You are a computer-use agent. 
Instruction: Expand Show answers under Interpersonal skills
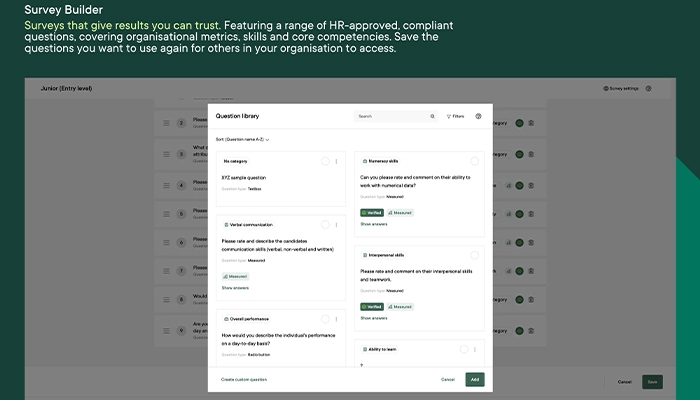(374, 318)
